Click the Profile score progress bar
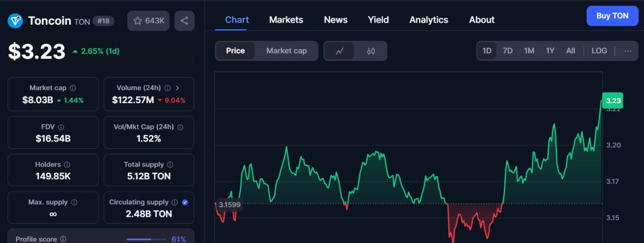This screenshot has height=243, width=644. click(146, 239)
